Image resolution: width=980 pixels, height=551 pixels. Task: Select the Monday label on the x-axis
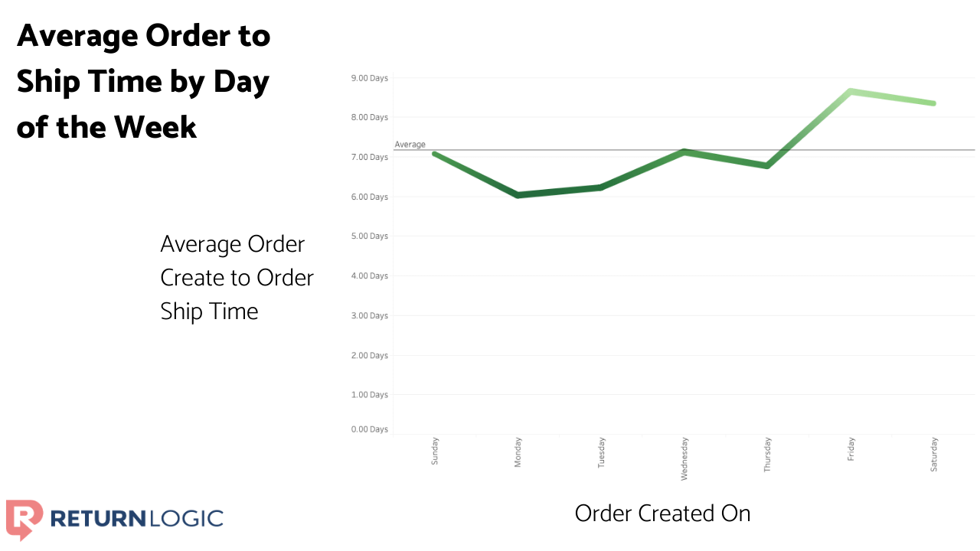(518, 452)
